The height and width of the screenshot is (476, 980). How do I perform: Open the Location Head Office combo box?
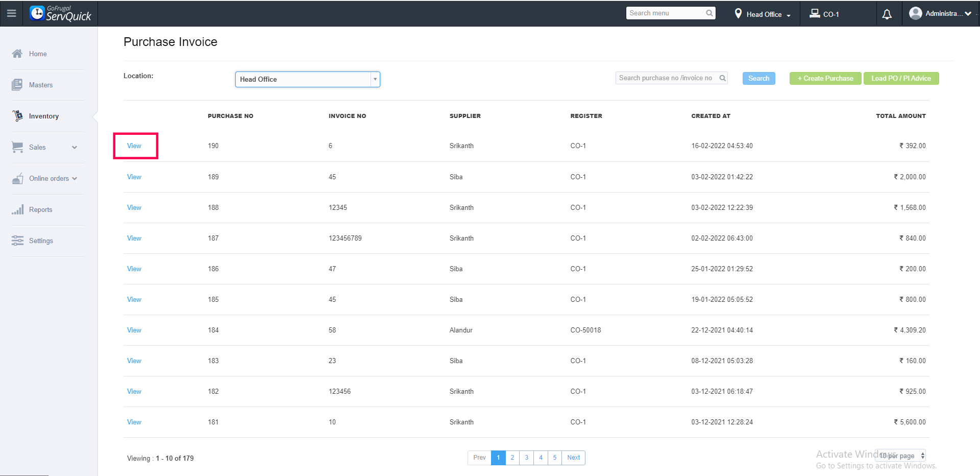pos(308,79)
